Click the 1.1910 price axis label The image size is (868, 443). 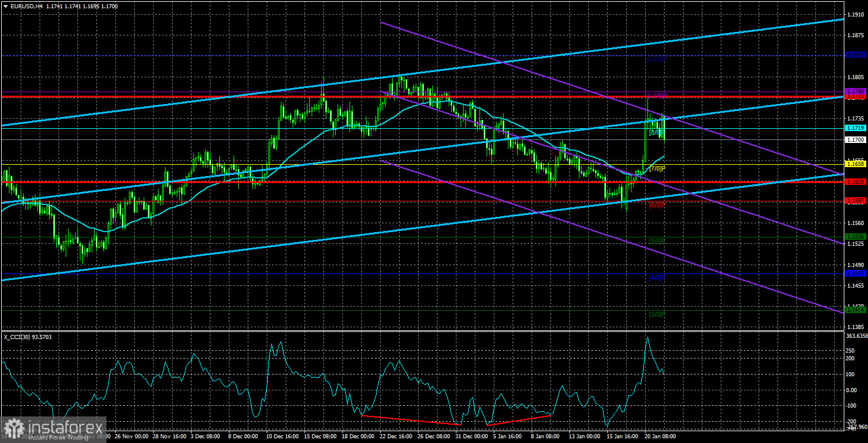tap(855, 14)
